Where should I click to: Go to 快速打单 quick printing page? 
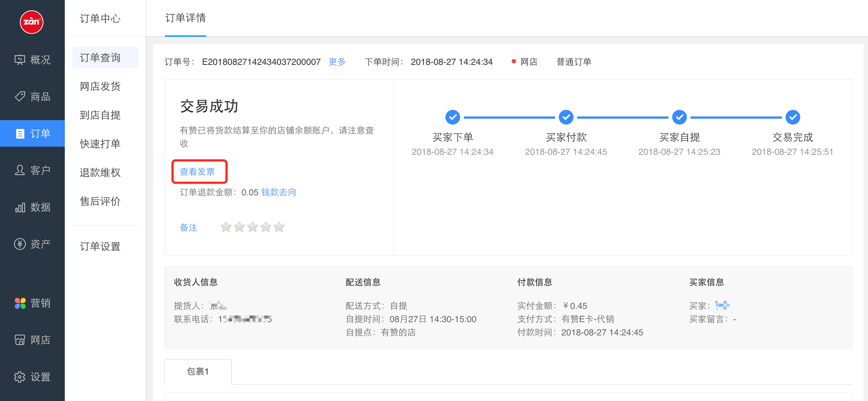coord(100,144)
